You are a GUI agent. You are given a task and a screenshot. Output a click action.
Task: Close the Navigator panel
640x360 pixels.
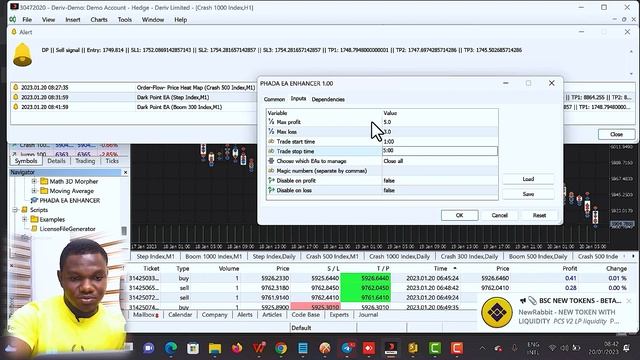pos(125,172)
